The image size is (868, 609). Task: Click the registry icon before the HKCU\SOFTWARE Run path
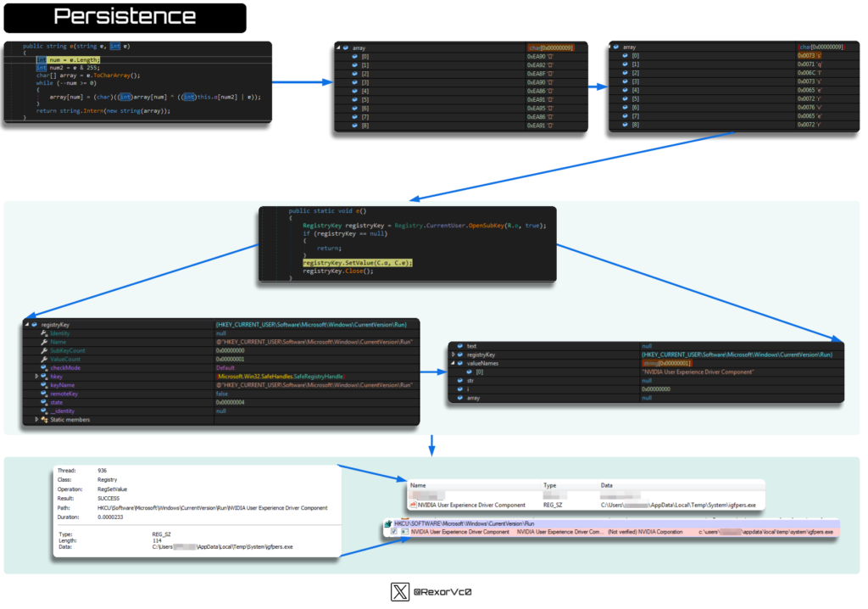[387, 524]
